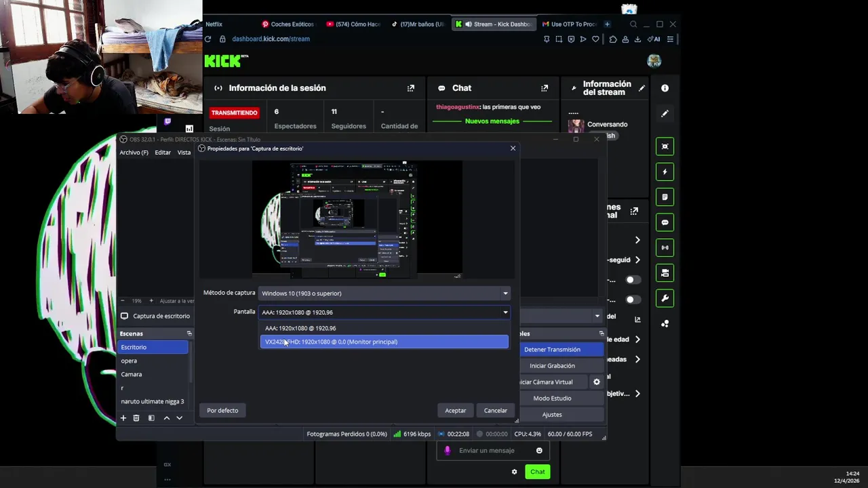868x488 pixels.
Task: Click the broadcast signal icon in Kick sidebar
Action: click(665, 248)
